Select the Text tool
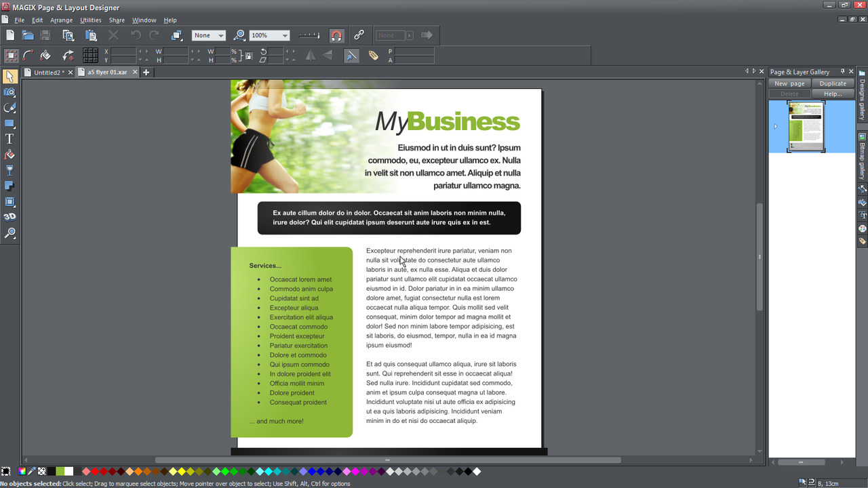 [x=9, y=139]
